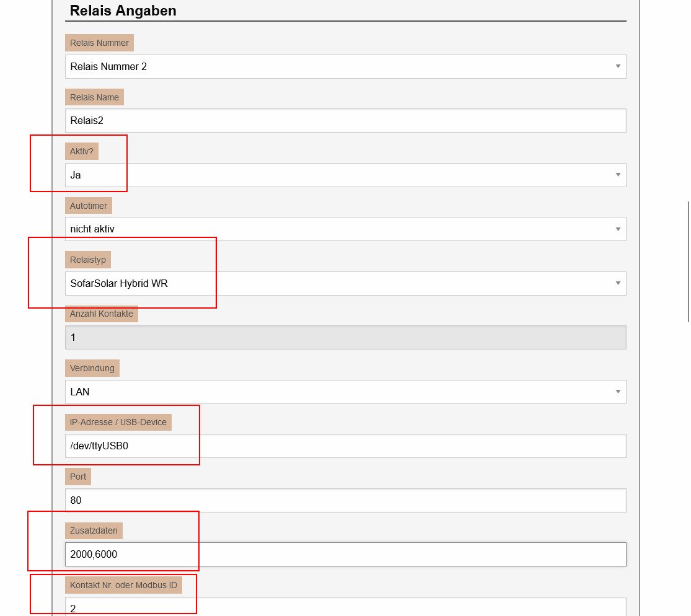Click the field containing /dev/ttyUSB0
The width and height of the screenshot is (691, 616).
click(345, 446)
